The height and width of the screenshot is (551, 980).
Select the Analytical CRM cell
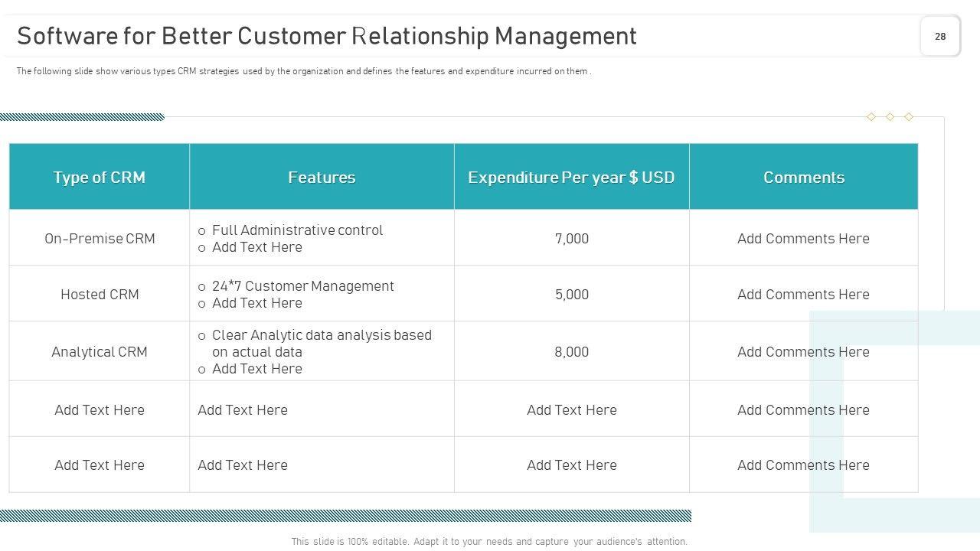100,352
